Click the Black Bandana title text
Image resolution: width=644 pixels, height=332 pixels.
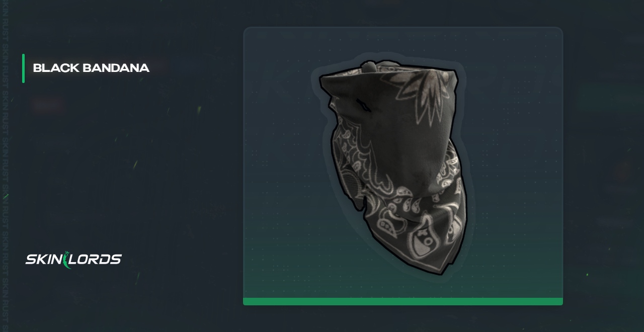[x=91, y=68]
